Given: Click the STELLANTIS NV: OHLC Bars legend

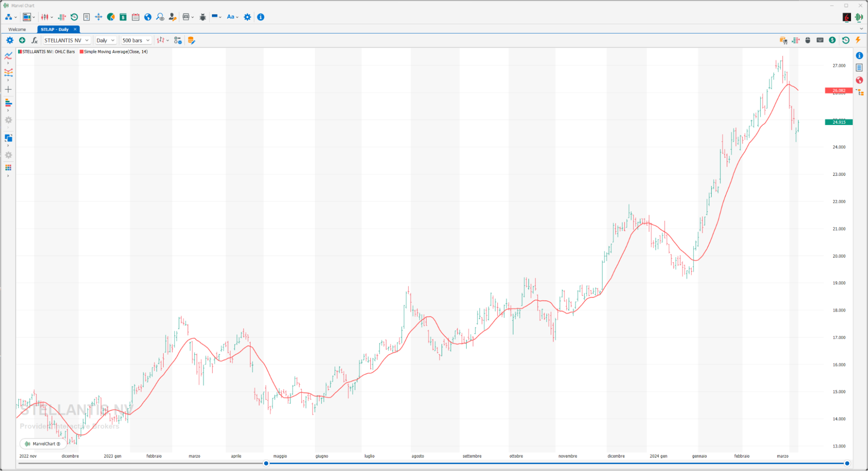Looking at the screenshot, I should tap(46, 52).
